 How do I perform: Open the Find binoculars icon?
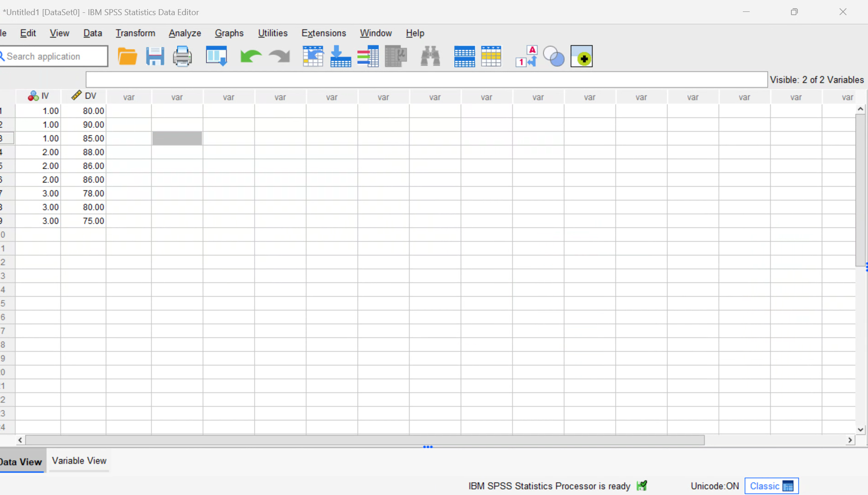tap(430, 56)
